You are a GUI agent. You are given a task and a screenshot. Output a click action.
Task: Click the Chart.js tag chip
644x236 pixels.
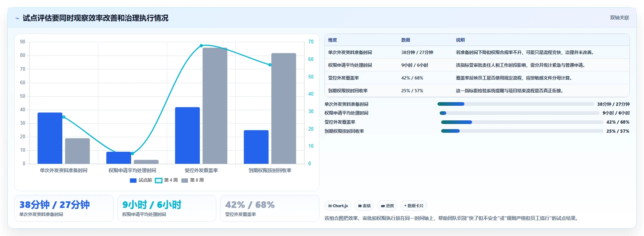pyautogui.click(x=338, y=206)
